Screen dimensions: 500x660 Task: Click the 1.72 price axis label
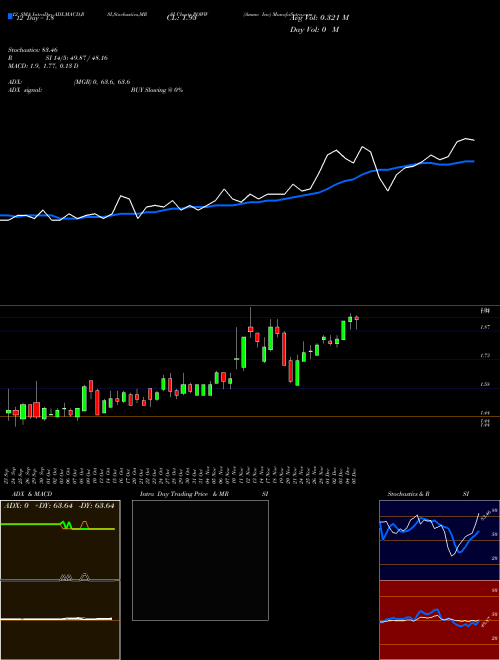[485, 356]
